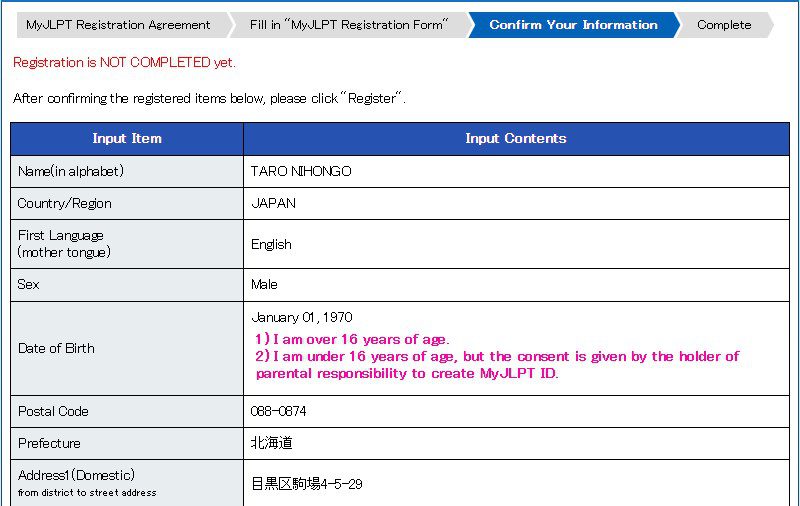This screenshot has width=800, height=506.
Task: Click the first language value "English"
Action: coord(271,244)
